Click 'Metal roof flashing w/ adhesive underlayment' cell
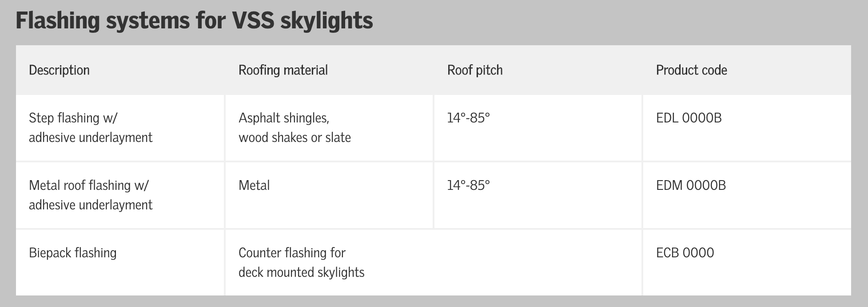This screenshot has width=868, height=307. 91,195
